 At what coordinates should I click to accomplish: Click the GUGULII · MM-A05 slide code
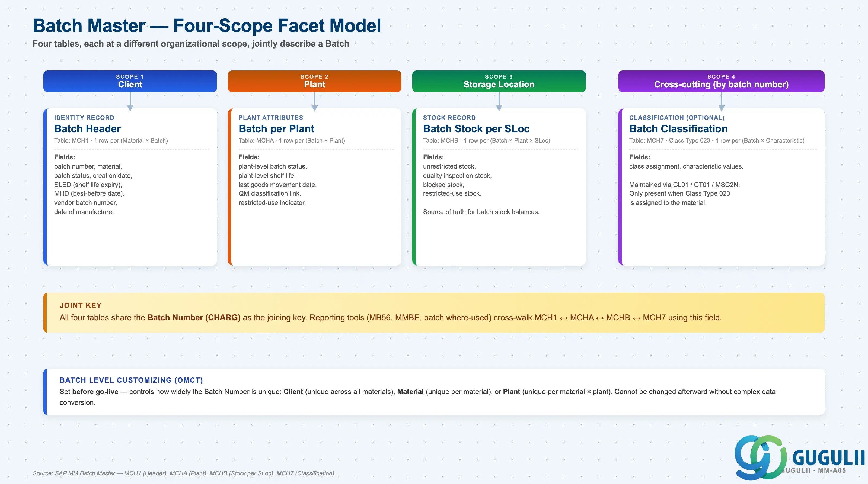pyautogui.click(x=813, y=470)
